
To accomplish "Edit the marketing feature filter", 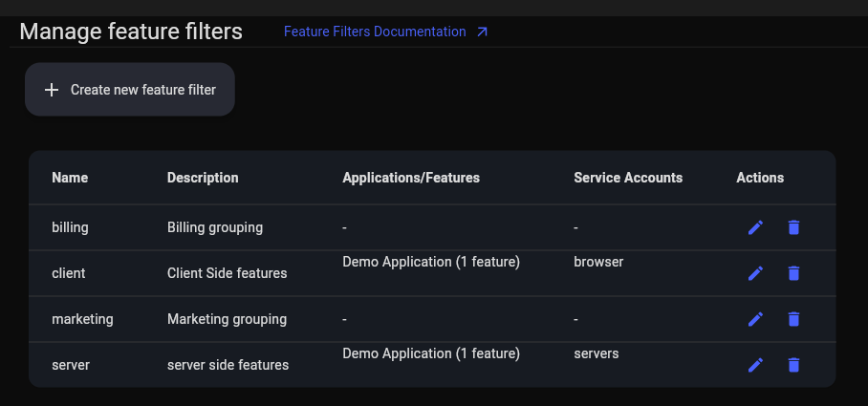I will pyautogui.click(x=755, y=319).
